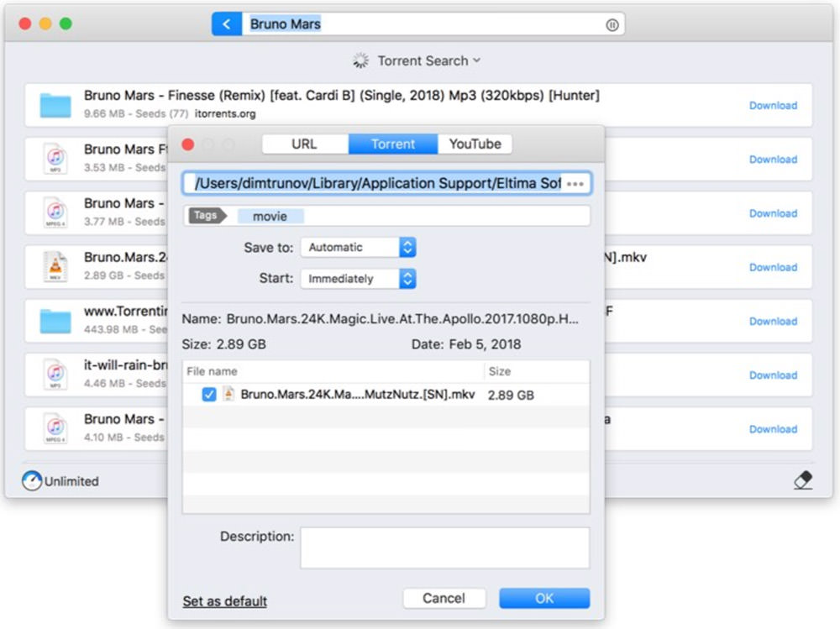Click MP3 icon of 3.53 MB result
840x629 pixels.
55,159
